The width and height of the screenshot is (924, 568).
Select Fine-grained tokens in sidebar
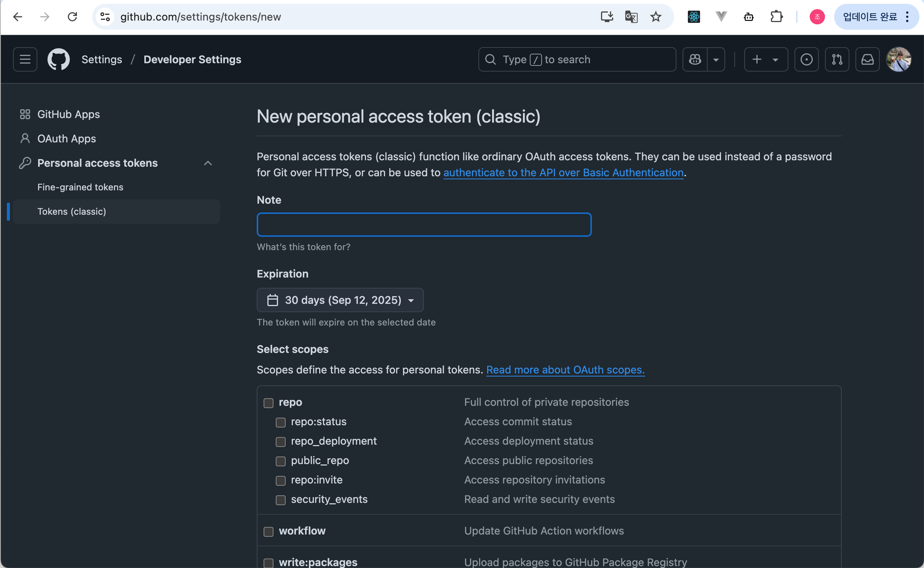(80, 187)
